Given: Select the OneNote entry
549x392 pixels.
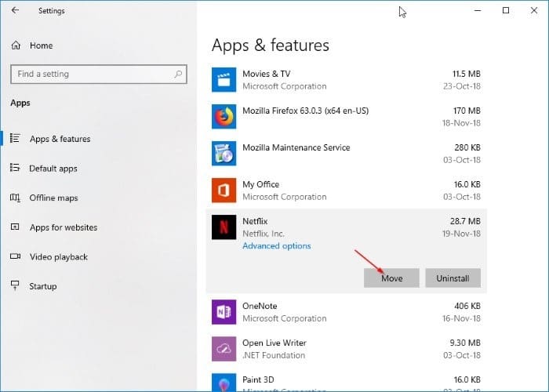Looking at the screenshot, I should click(x=347, y=312).
